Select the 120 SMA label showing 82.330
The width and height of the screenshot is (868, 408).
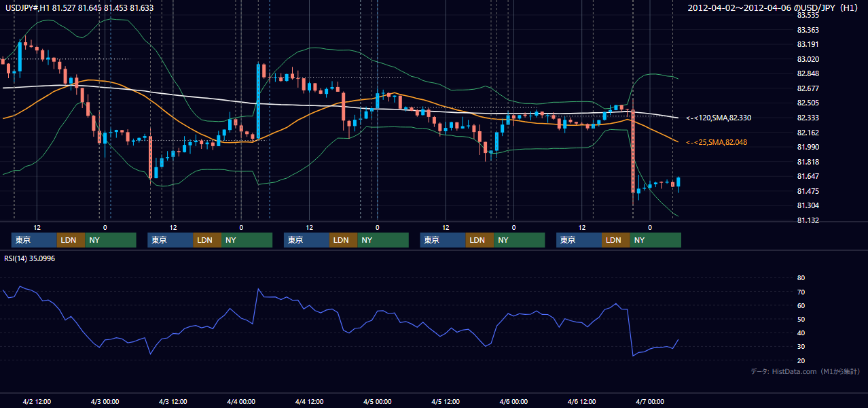[719, 118]
